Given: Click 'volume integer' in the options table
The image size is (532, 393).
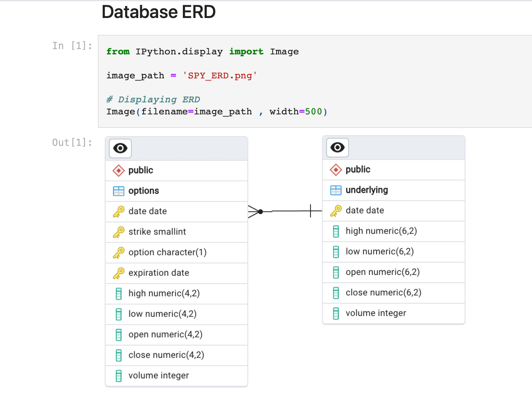Looking at the screenshot, I should click(159, 376).
